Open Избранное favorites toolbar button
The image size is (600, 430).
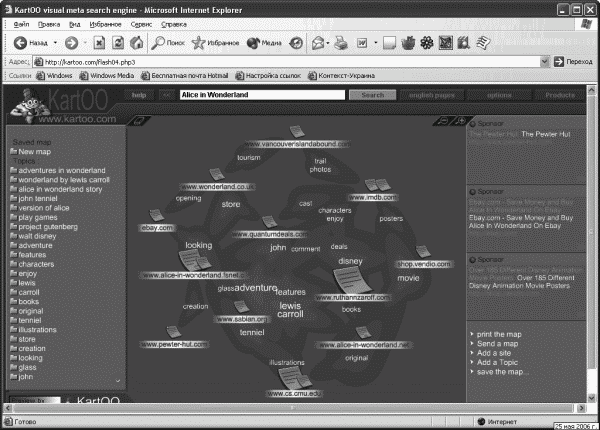coord(215,43)
